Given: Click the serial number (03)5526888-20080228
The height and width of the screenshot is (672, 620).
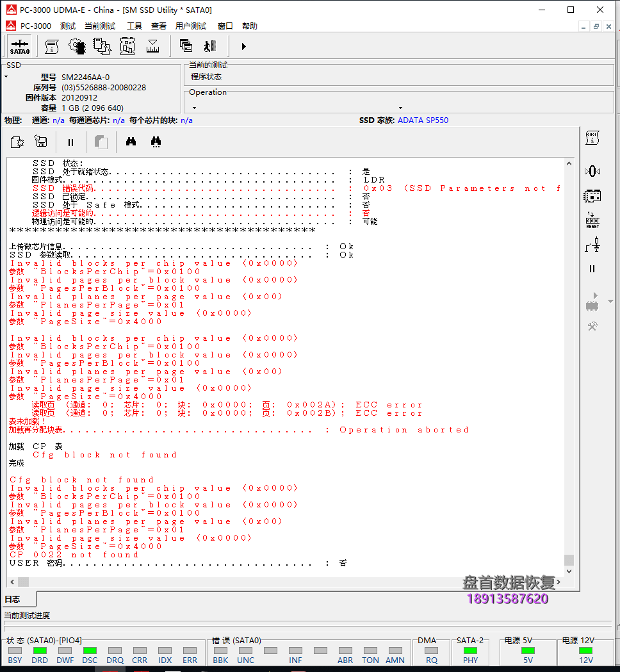Looking at the screenshot, I should pyautogui.click(x=104, y=87).
